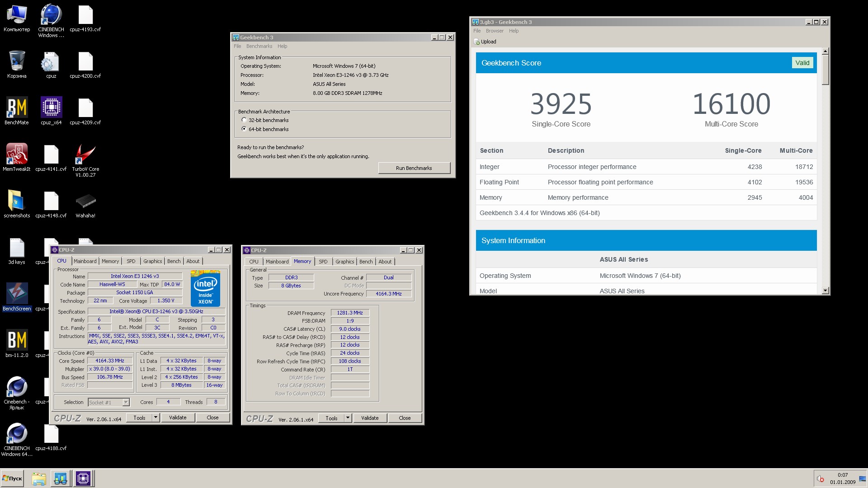Select the cpuz-4200.cvf file icon

[85, 65]
